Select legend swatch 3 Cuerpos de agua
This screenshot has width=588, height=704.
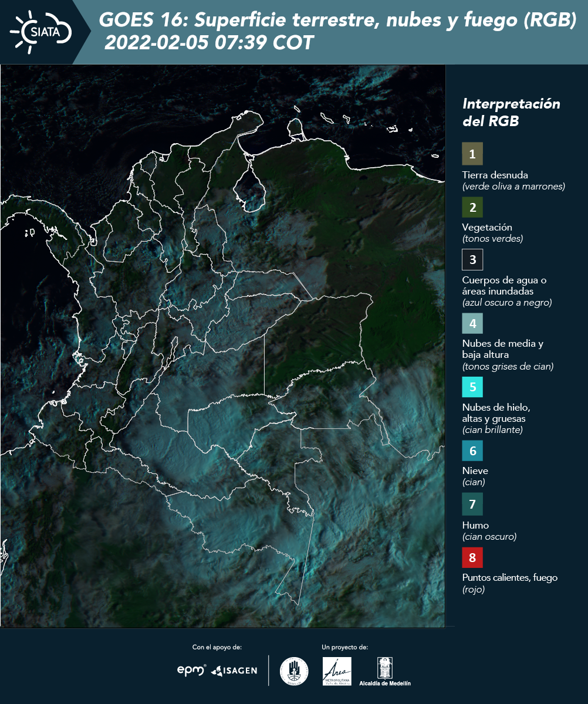472,259
